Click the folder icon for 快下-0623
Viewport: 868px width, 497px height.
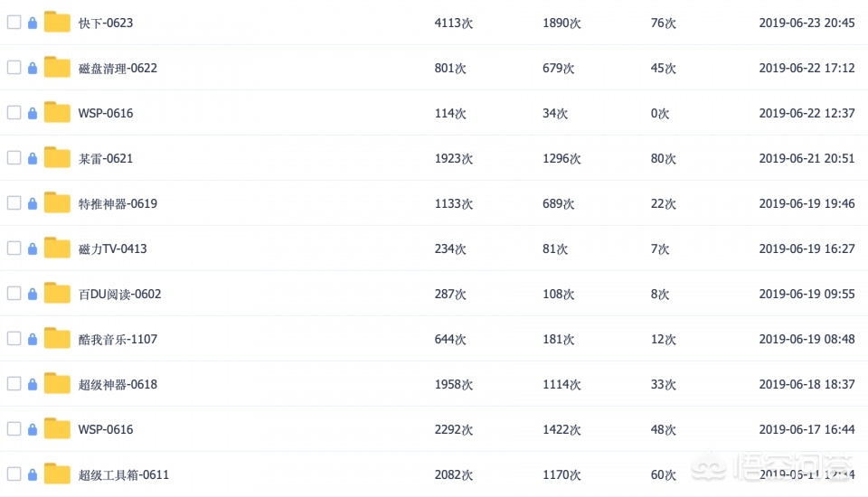pos(57,23)
